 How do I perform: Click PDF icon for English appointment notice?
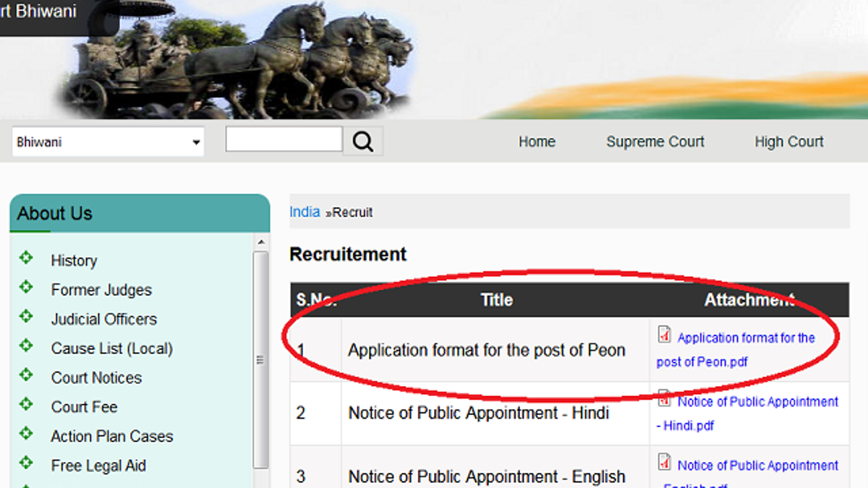coord(664,462)
